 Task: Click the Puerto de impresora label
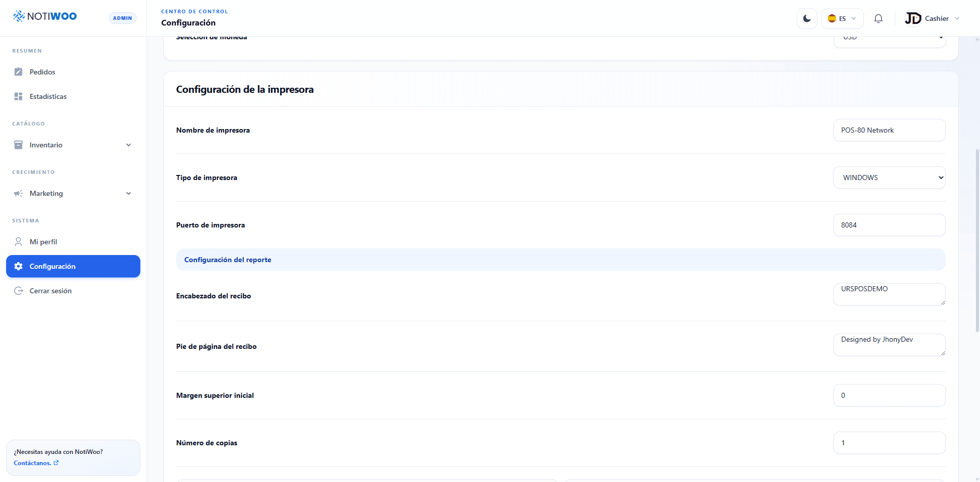point(210,225)
